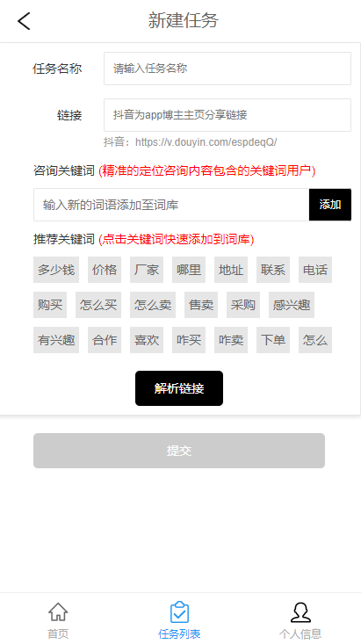Choose the 厂家 keyword tag
Image resolution: width=361 pixels, height=644 pixels.
point(147,270)
